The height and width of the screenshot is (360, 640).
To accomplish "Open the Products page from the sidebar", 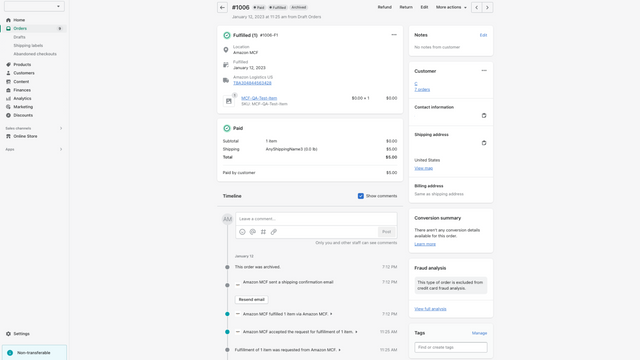I will pos(22,64).
